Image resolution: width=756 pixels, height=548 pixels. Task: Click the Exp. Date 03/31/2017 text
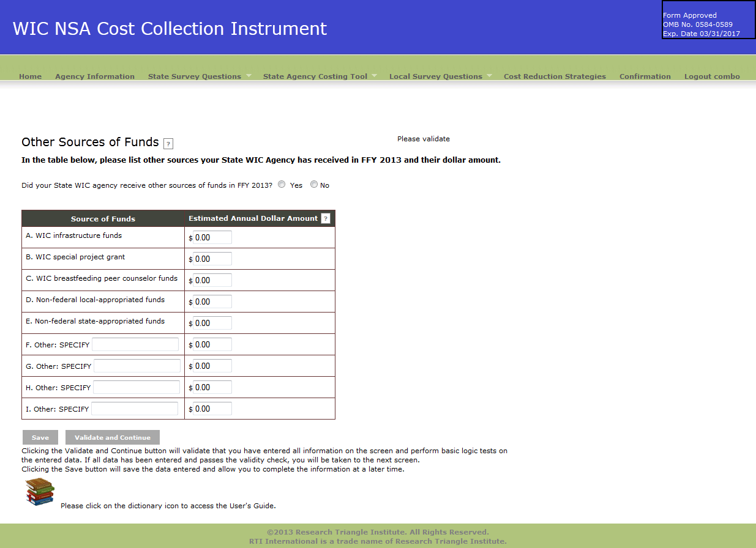[702, 34]
